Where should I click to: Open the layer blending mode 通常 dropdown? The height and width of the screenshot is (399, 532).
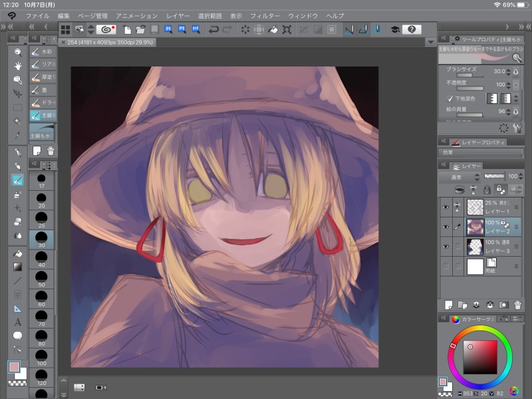460,177
